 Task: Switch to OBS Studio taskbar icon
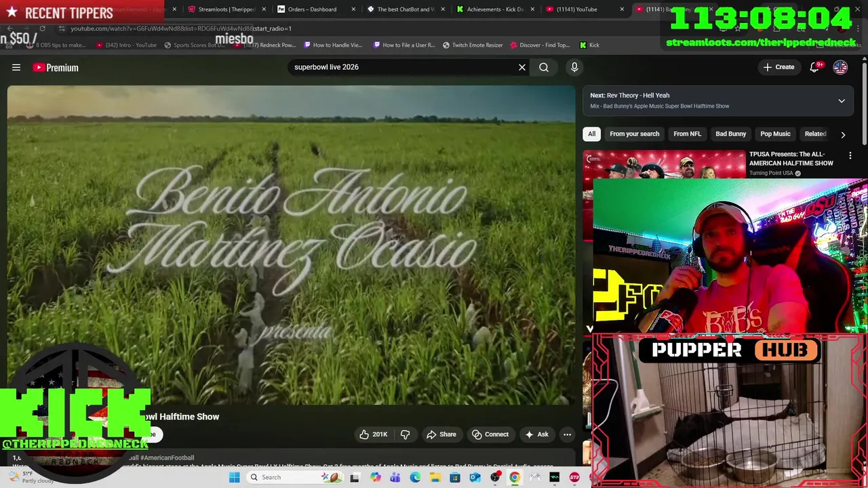pyautogui.click(x=495, y=477)
